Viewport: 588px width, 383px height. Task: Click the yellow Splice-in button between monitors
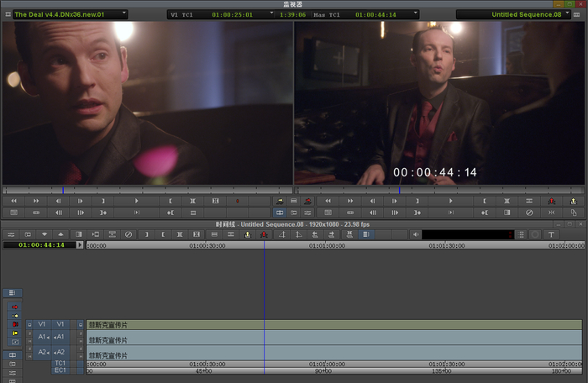(x=280, y=201)
